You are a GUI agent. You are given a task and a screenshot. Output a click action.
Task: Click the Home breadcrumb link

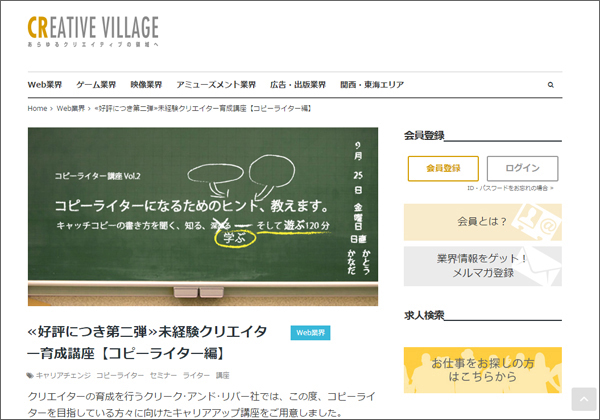click(37, 108)
